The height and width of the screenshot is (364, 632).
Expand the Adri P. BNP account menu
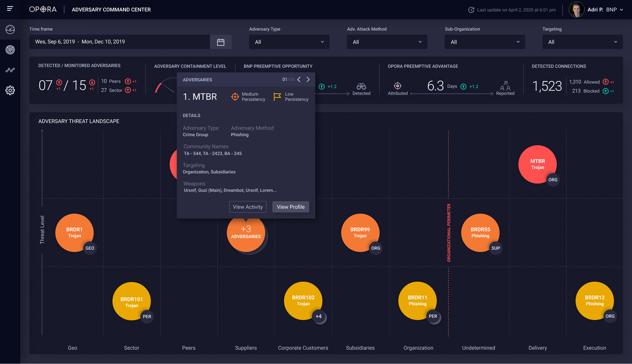click(x=621, y=10)
